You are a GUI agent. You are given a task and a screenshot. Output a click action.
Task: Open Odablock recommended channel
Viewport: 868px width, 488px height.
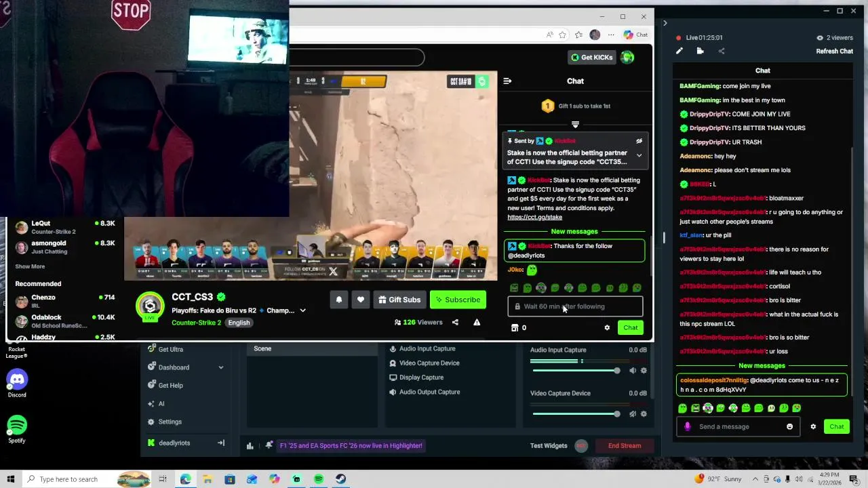[x=64, y=321]
